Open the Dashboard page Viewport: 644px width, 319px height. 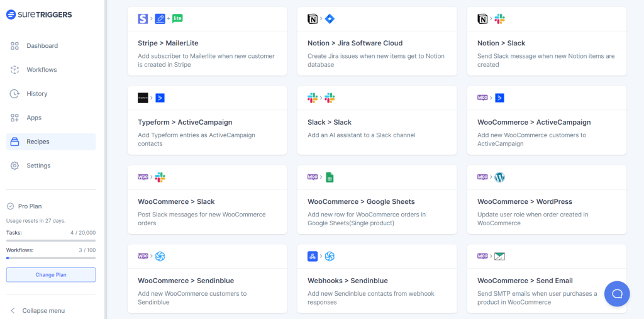pyautogui.click(x=42, y=46)
